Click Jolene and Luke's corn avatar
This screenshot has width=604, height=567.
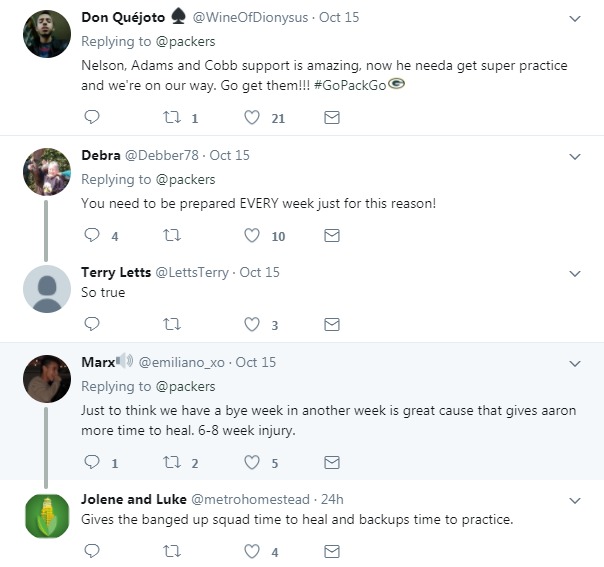pos(46,517)
